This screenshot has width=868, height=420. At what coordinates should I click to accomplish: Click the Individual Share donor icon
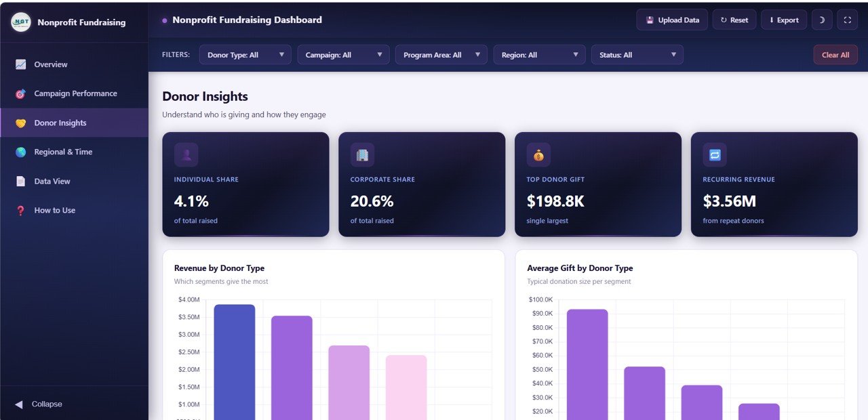186,154
